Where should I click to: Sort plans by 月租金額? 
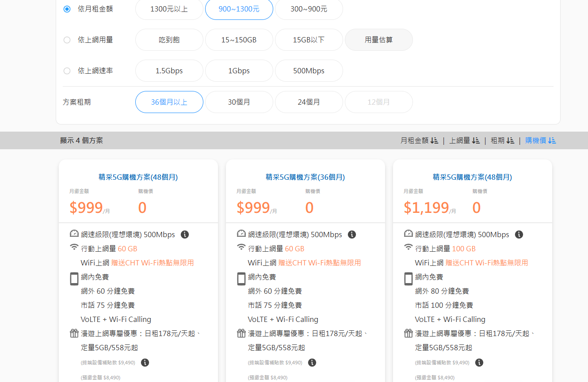[419, 140]
